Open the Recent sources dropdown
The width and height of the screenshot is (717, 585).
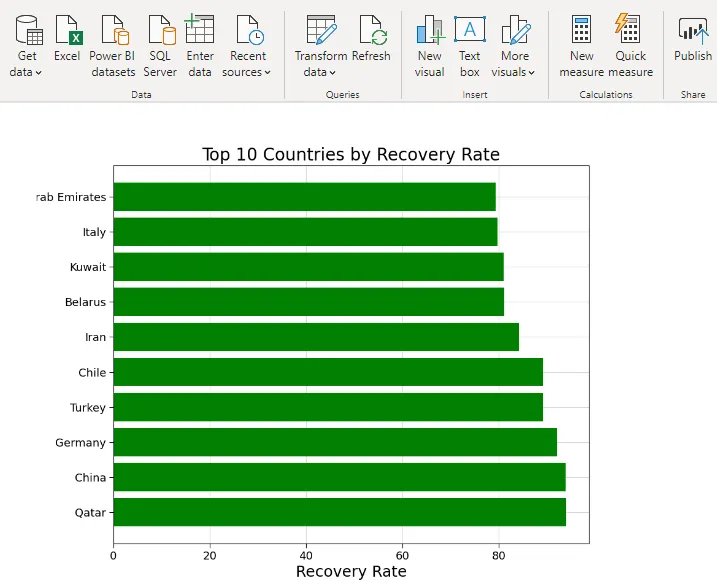[247, 72]
